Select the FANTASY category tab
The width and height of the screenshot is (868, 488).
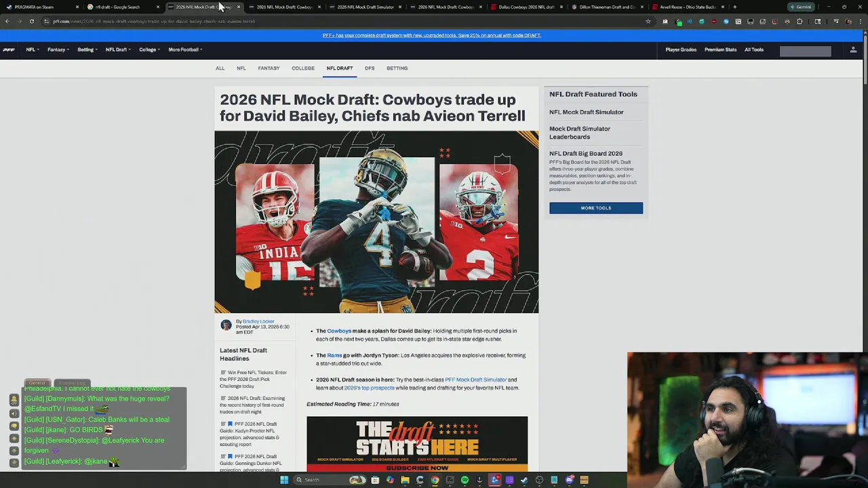(x=269, y=68)
